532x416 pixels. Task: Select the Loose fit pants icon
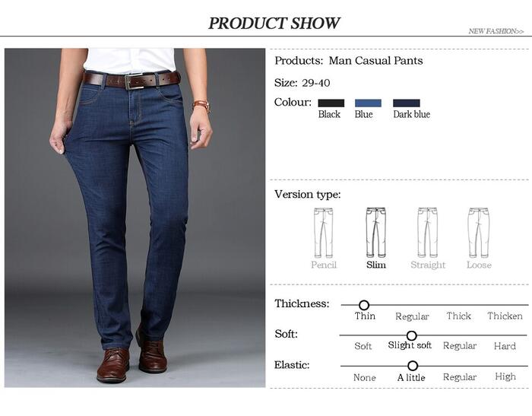pyautogui.click(x=479, y=233)
